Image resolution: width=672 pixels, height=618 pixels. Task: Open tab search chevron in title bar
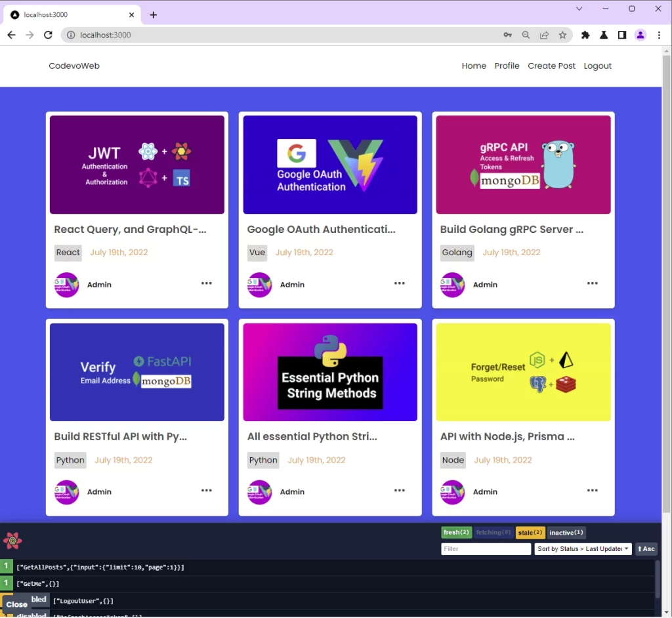579,9
